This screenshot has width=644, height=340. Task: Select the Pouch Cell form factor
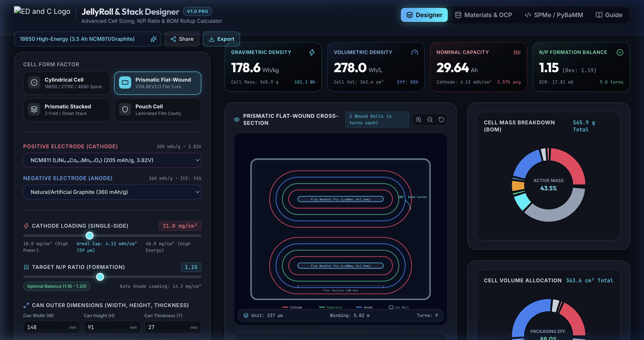click(157, 110)
